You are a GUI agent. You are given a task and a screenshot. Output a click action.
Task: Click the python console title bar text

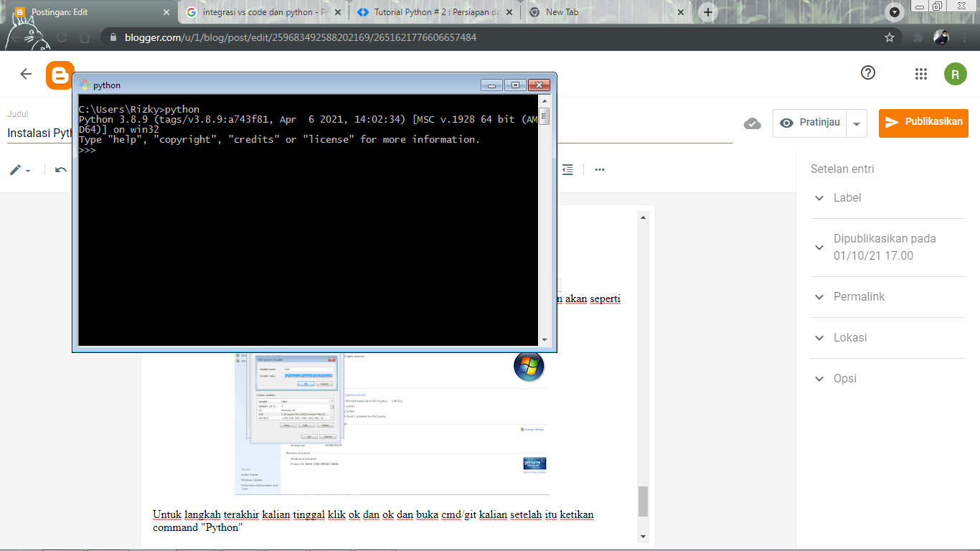(x=107, y=85)
